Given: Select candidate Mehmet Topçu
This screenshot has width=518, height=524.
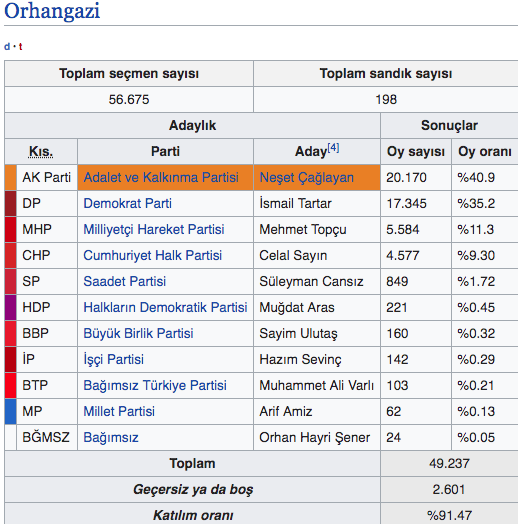Looking at the screenshot, I should 303,230.
